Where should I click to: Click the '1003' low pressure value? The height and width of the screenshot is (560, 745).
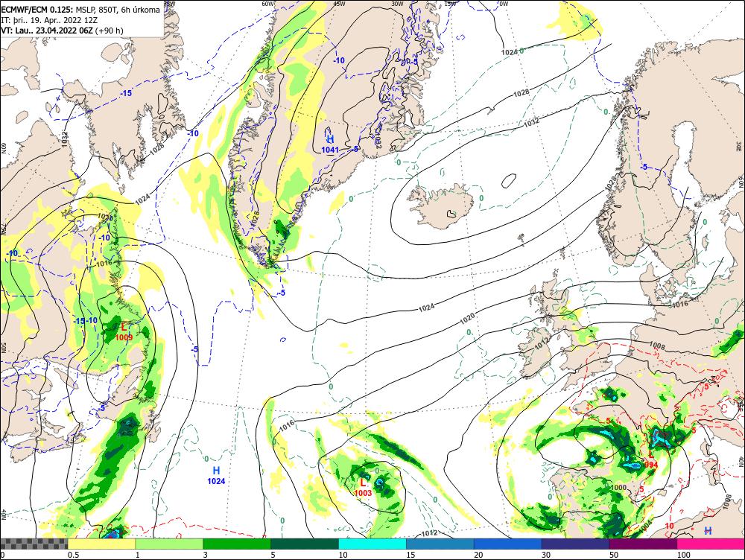[363, 493]
